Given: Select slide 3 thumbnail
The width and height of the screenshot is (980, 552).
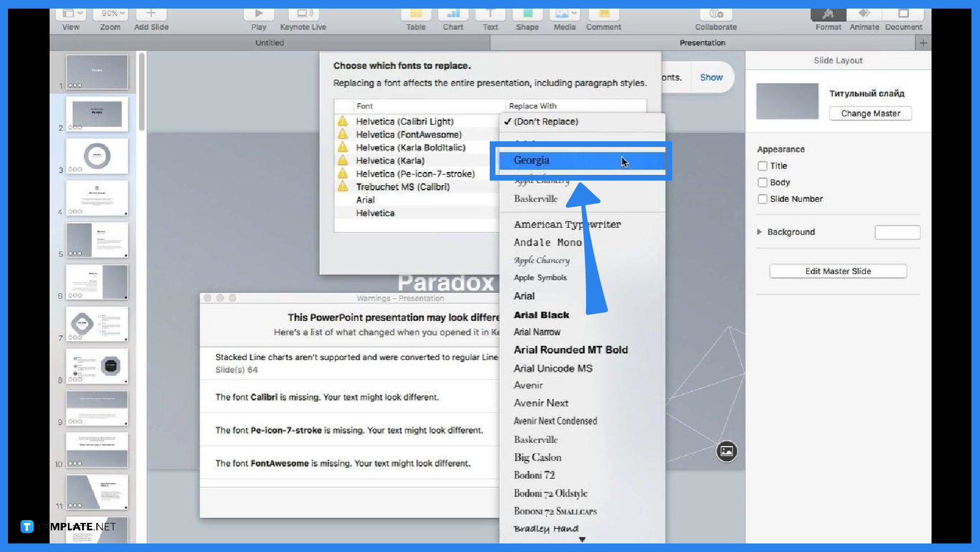Looking at the screenshot, I should (x=97, y=156).
